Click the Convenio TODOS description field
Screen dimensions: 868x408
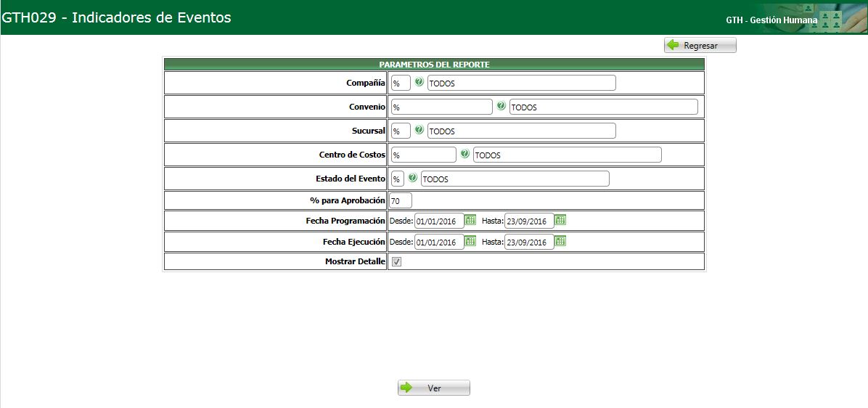603,107
